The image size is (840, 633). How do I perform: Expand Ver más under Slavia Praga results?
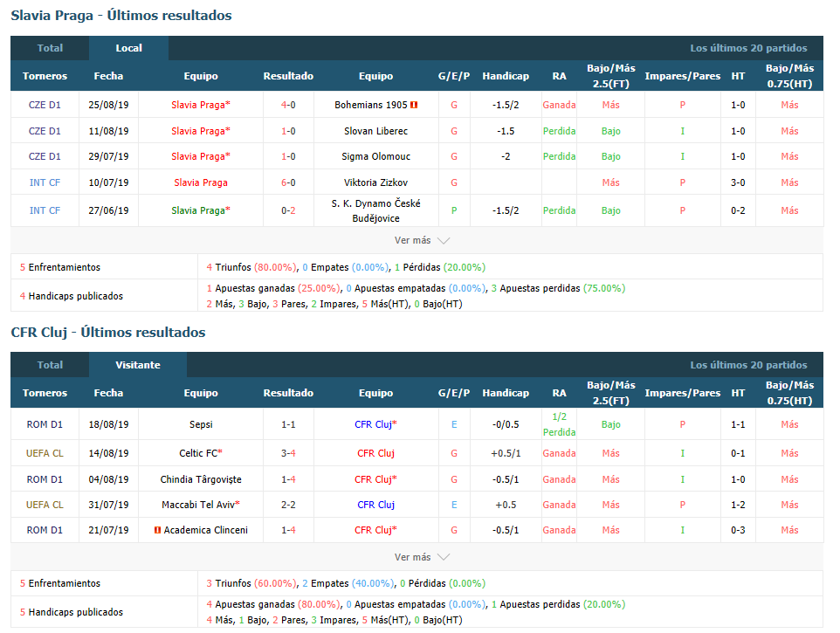422,240
